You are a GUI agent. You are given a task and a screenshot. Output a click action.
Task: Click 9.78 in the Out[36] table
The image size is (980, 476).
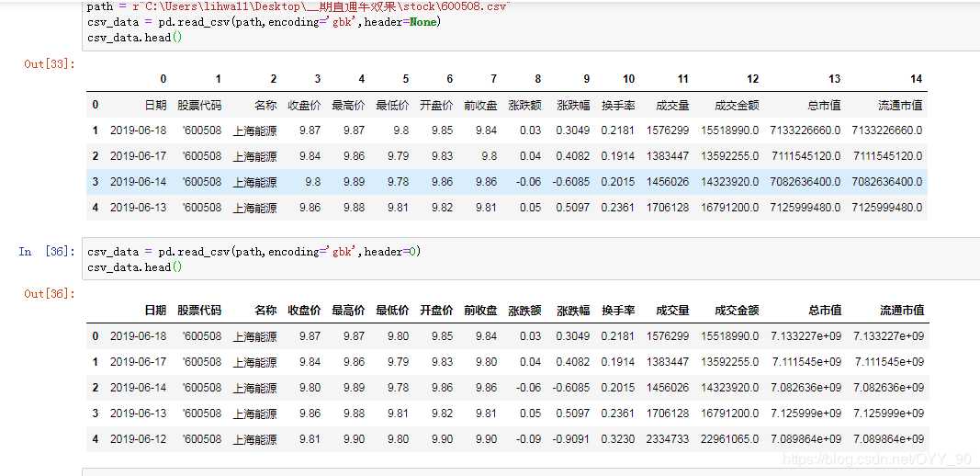[x=398, y=387]
